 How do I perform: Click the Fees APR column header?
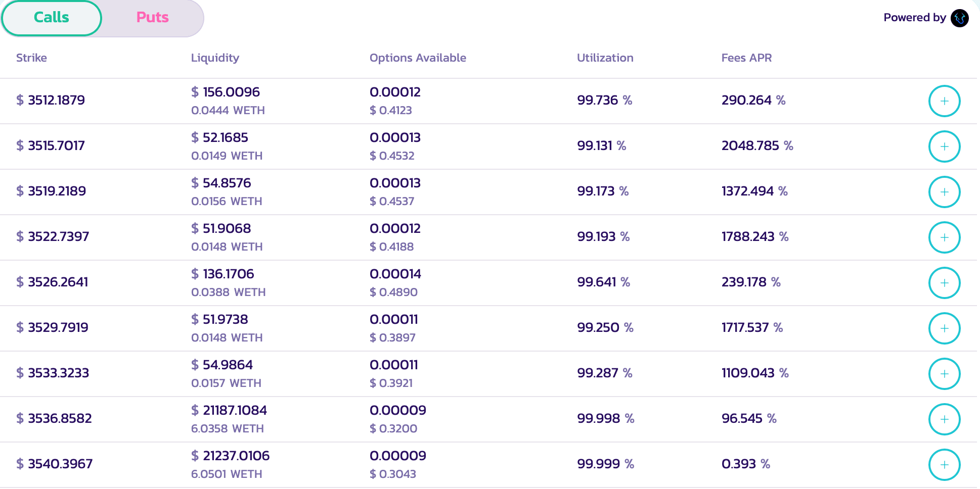[746, 58]
